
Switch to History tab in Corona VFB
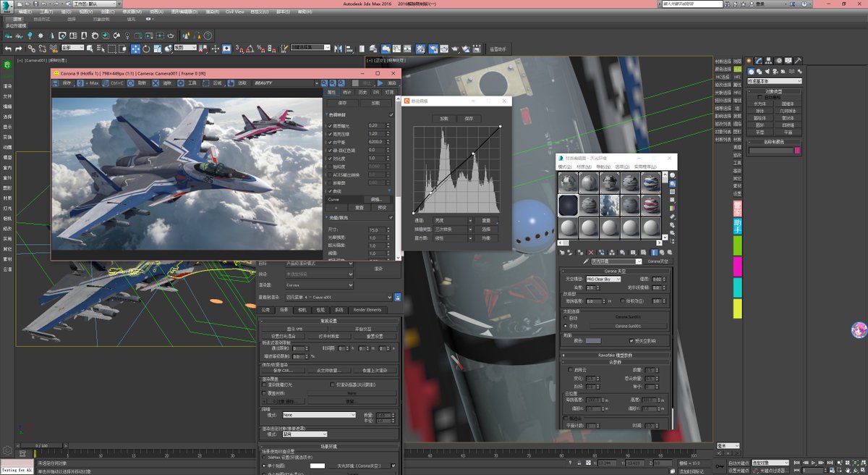[363, 92]
